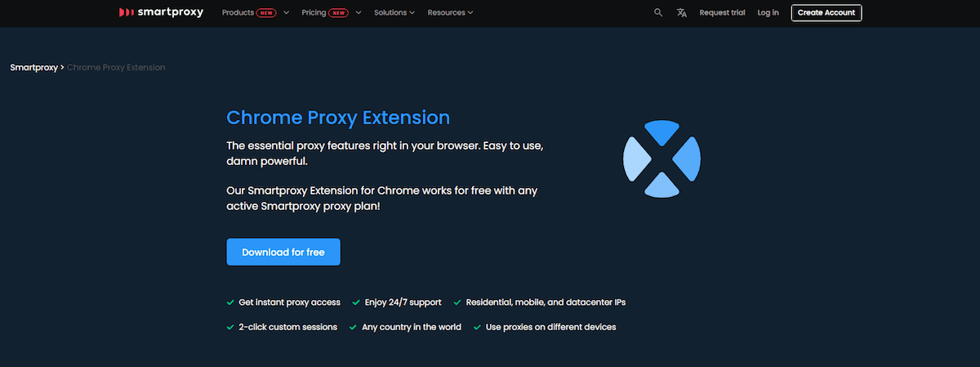Go to Smartproxy breadcrumb link
980x367 pixels.
click(33, 67)
